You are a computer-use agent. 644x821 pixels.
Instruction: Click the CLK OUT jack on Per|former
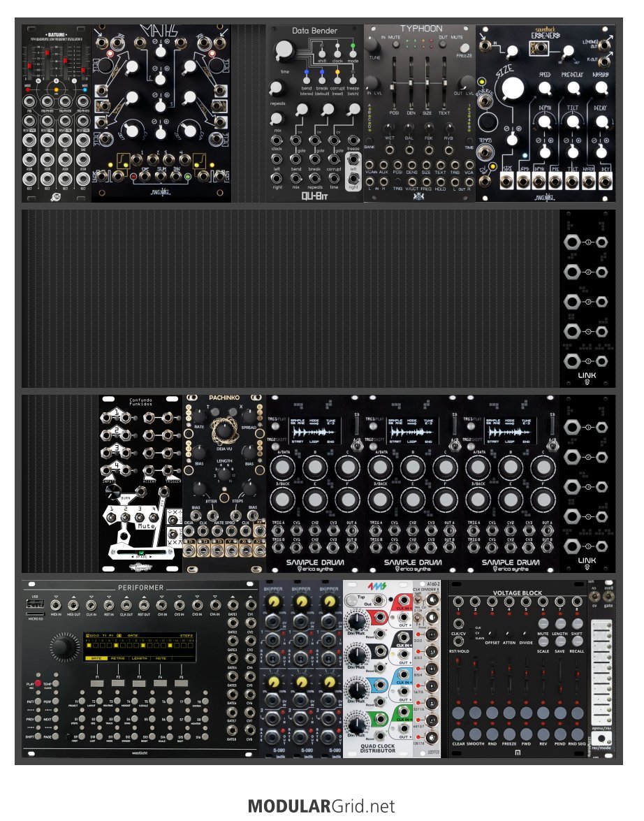point(126,606)
